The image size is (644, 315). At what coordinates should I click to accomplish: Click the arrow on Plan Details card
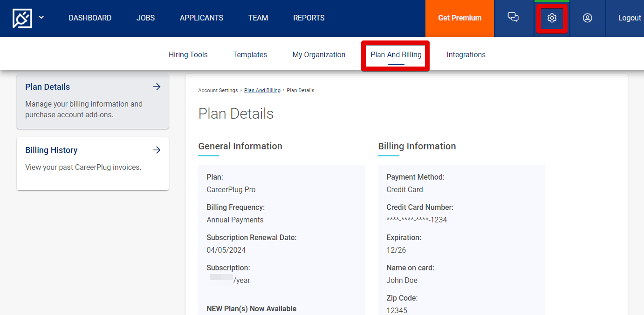[x=157, y=87]
